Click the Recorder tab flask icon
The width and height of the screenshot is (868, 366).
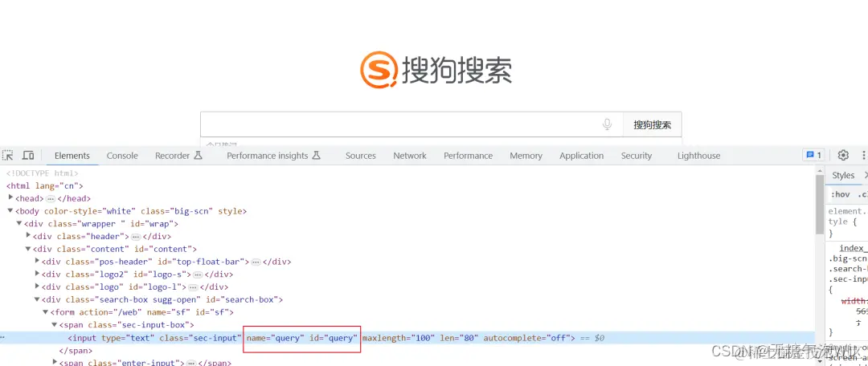pos(198,156)
